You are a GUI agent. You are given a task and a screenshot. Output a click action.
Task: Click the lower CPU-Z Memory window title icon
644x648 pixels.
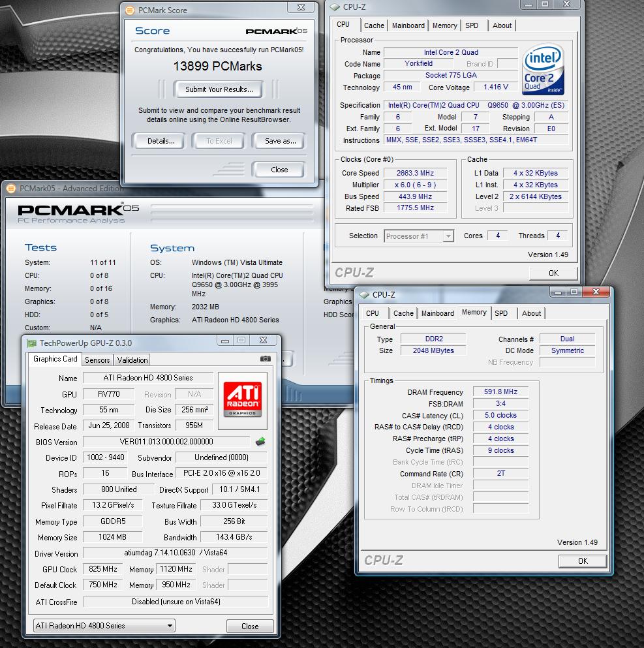[364, 295]
